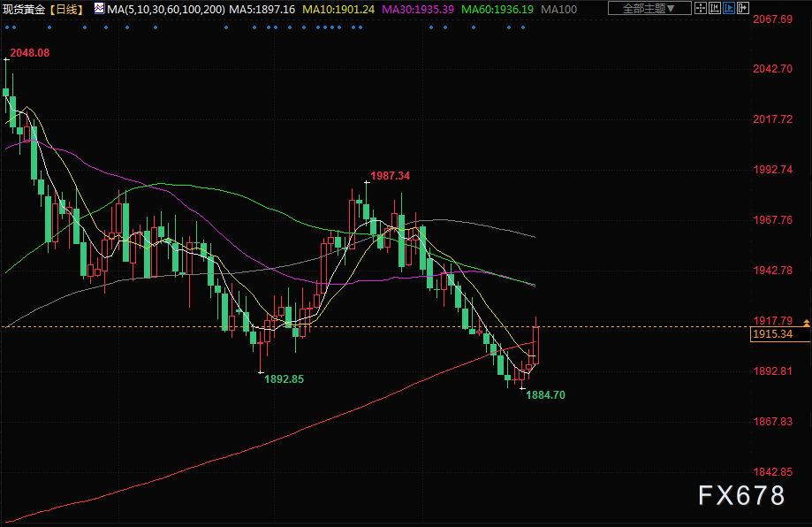The height and width of the screenshot is (527, 812).
Task: Click the 1884.70 lowest price label
Action: pos(545,395)
